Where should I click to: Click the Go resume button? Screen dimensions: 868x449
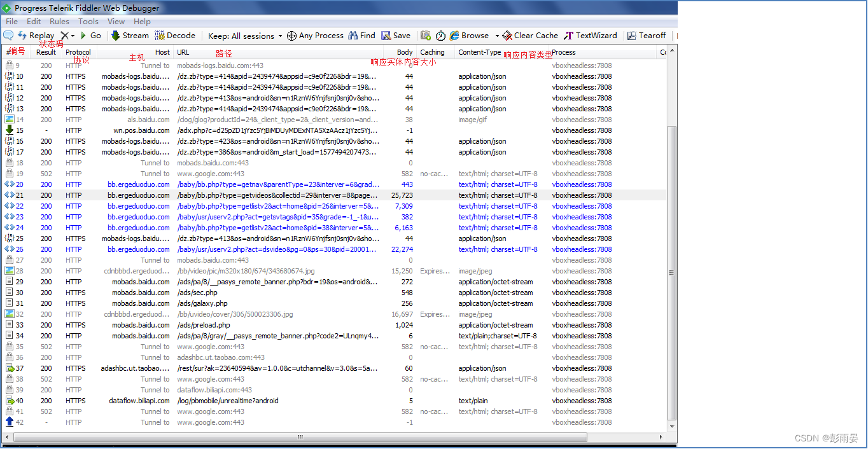(x=90, y=36)
